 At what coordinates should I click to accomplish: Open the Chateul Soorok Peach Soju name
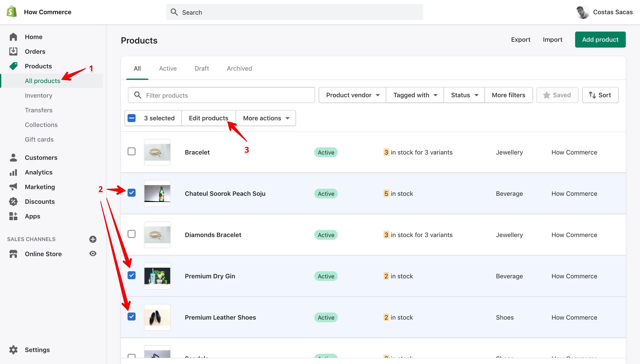click(225, 194)
